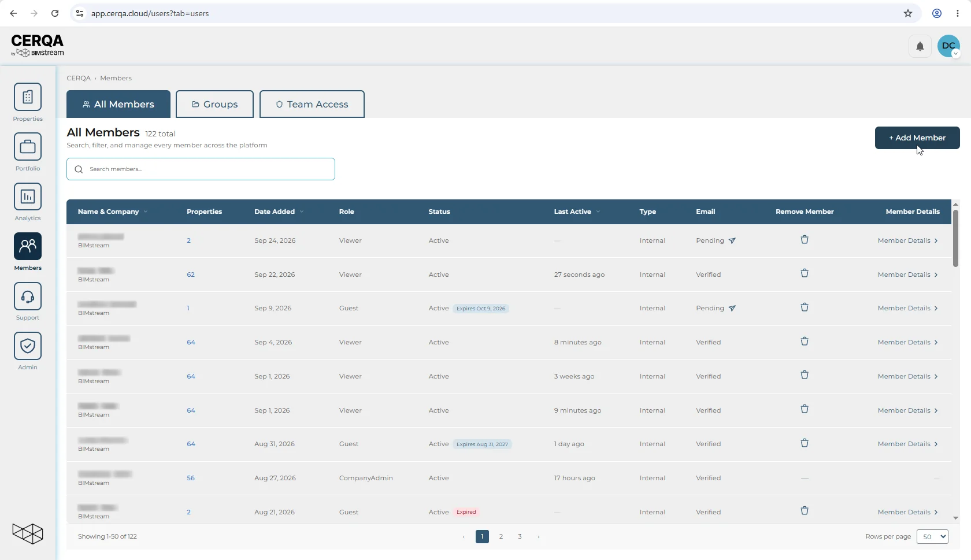
Task: Resend invite for Sep 24 pending email
Action: pos(732,240)
